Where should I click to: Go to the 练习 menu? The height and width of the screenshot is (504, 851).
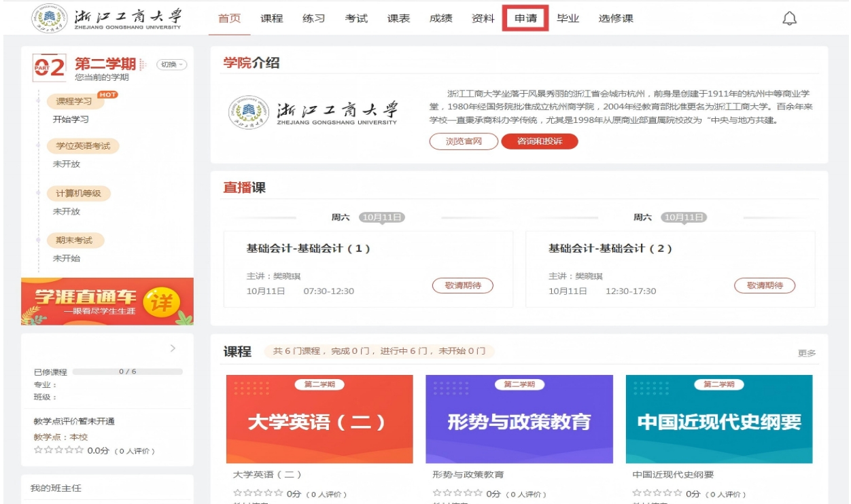click(313, 18)
